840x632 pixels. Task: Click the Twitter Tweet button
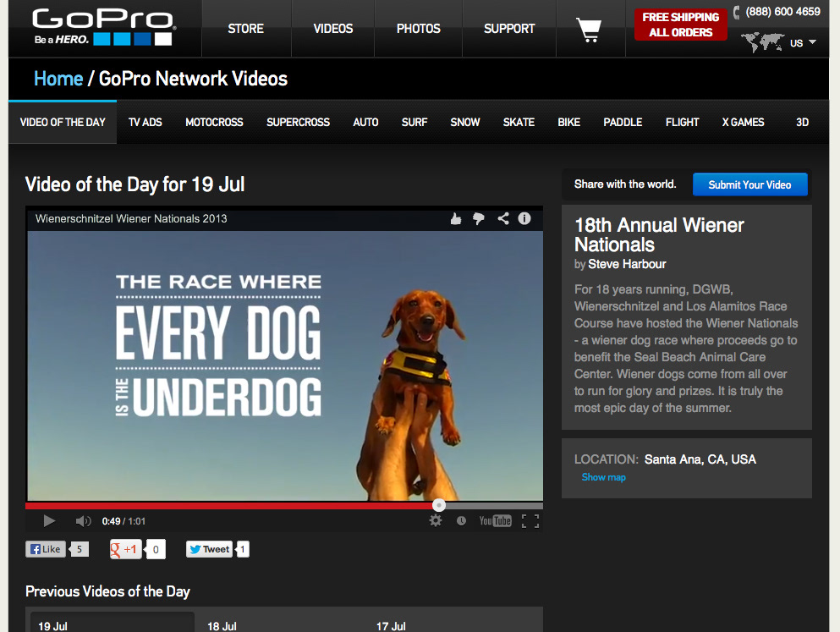point(210,549)
